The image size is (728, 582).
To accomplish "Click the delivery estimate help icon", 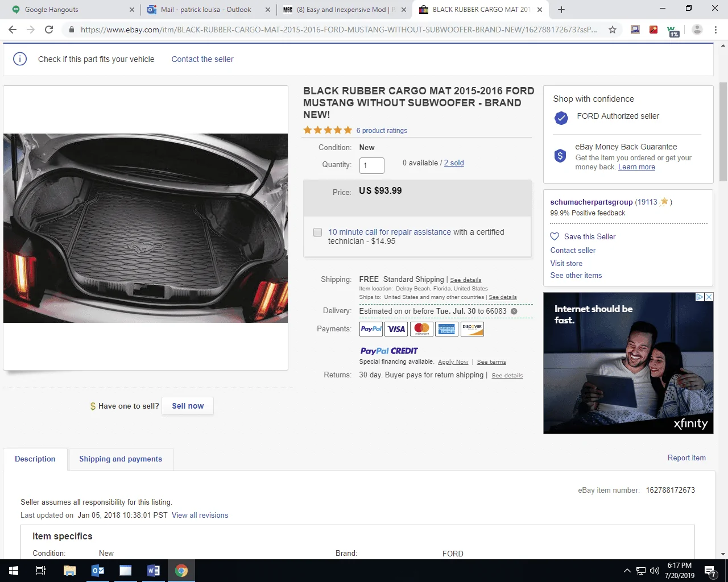I will tap(514, 311).
